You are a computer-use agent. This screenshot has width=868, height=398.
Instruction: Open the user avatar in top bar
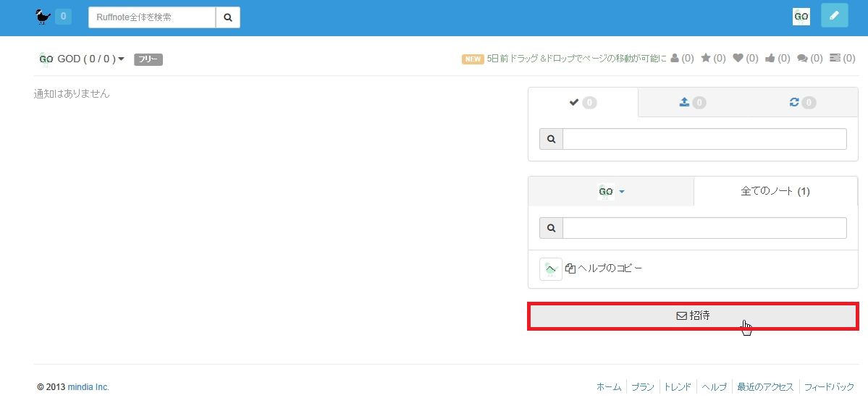[801, 17]
